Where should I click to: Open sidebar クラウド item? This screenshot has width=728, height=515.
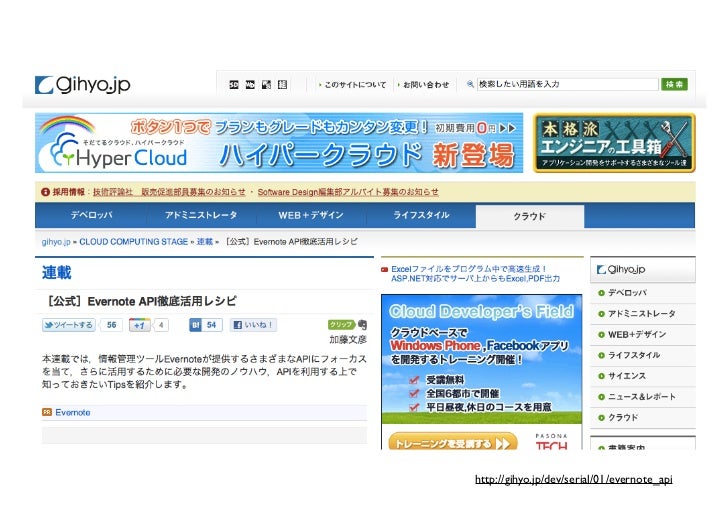coord(643,417)
